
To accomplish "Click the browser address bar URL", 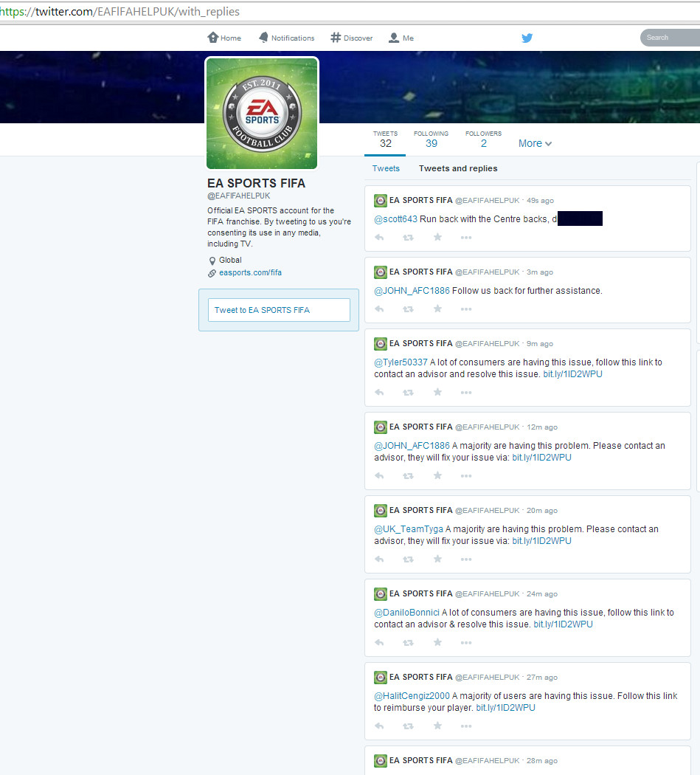I will [x=119, y=11].
